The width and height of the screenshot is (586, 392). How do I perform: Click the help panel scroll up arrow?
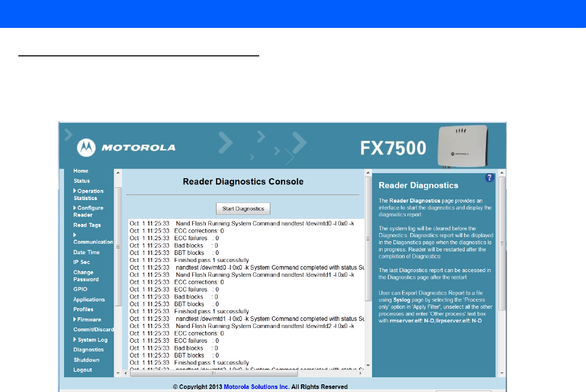[502, 173]
